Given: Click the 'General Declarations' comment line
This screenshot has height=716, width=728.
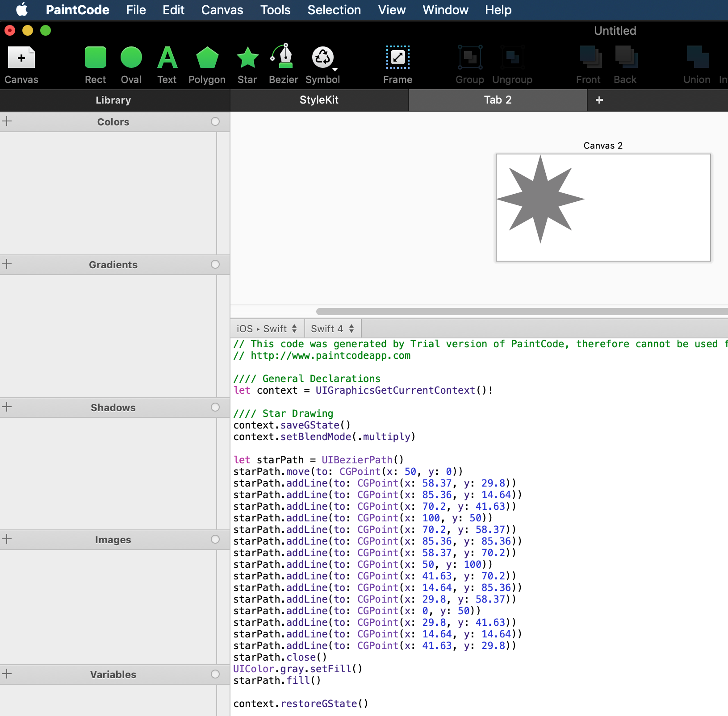Looking at the screenshot, I should [x=307, y=379].
